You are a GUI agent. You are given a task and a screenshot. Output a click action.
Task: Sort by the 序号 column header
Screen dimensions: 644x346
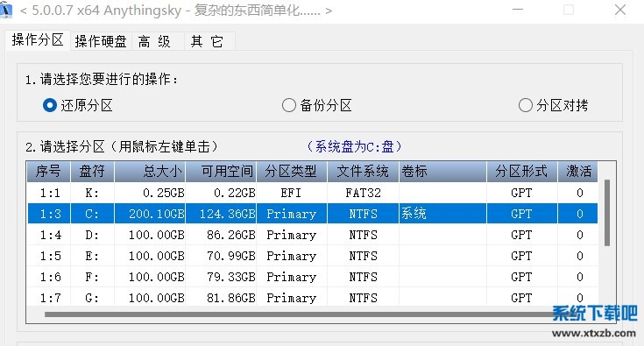tap(48, 171)
